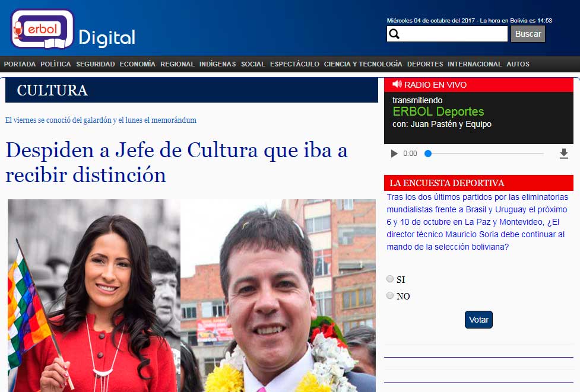Click the Erbol Digital logo
Viewport: 580px width, 392px height.
(72, 30)
